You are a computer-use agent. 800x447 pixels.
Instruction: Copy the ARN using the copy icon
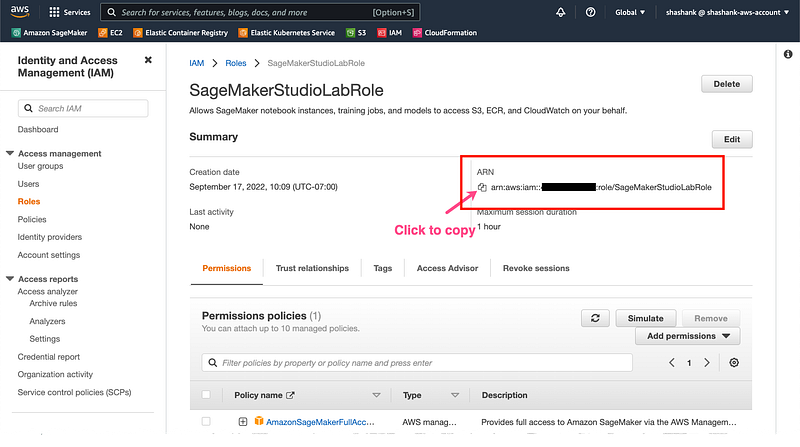482,187
